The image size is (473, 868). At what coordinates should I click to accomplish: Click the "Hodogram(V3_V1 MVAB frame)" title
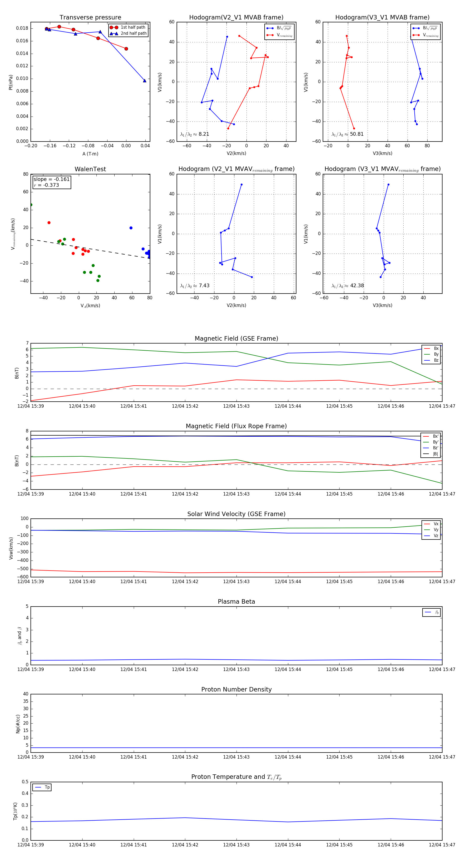coord(382,17)
